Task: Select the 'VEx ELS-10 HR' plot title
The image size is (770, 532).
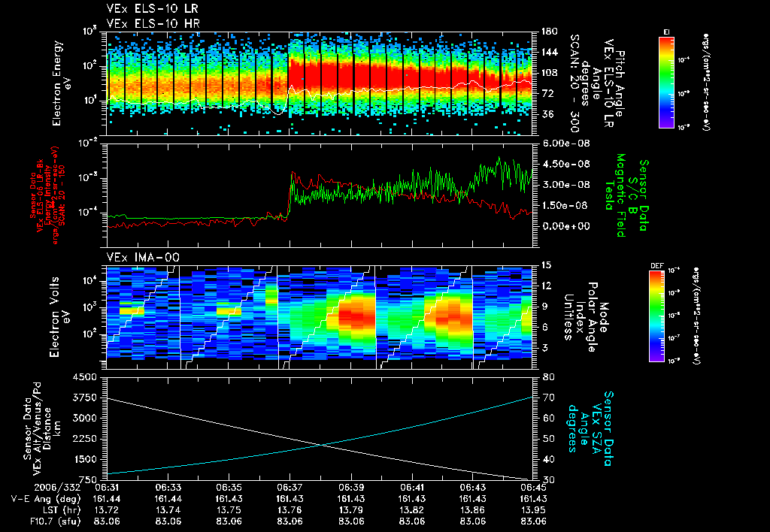Action: (x=153, y=23)
